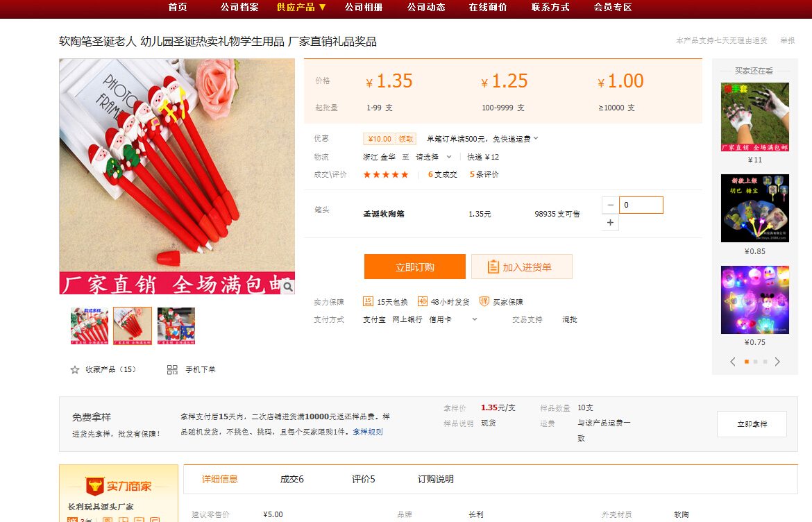The width and height of the screenshot is (812, 522).
Task: Click the 15-day exchange guarantee icon
Action: click(368, 301)
